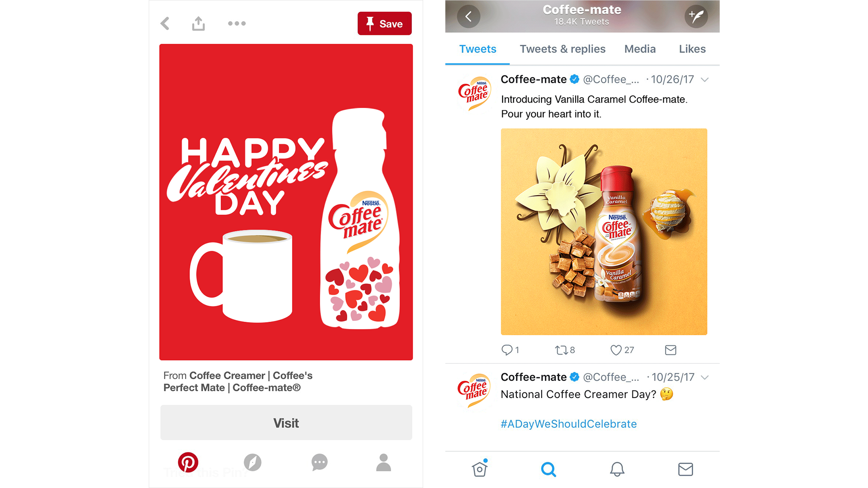Switch to the Media tab
Image resolution: width=868 pixels, height=488 pixels.
coord(640,49)
